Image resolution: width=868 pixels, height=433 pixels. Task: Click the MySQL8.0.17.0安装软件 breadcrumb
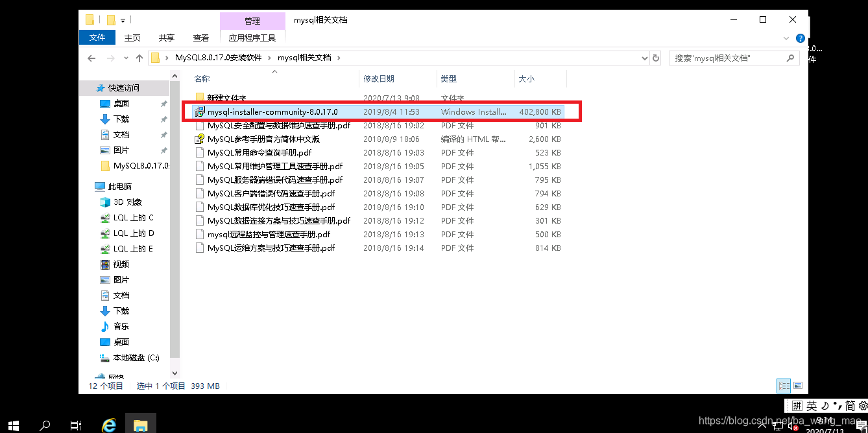218,58
